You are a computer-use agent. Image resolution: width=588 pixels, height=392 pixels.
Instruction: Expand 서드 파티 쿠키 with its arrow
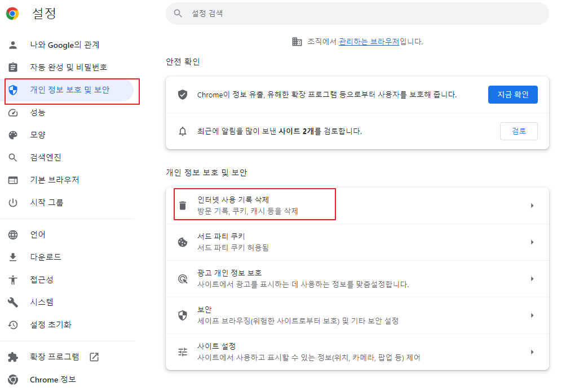[x=532, y=242]
